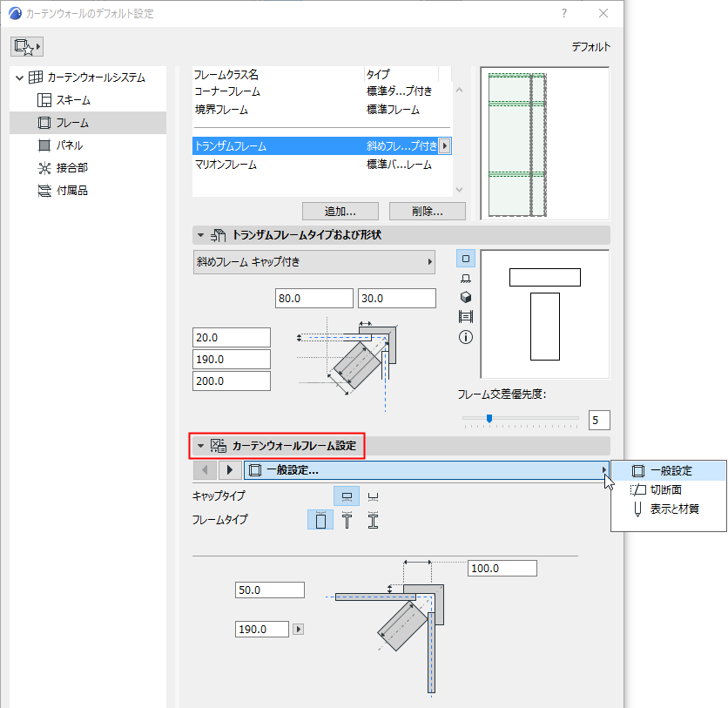This screenshot has height=708, width=728.
Task: Show element information via info icon
Action: (467, 337)
